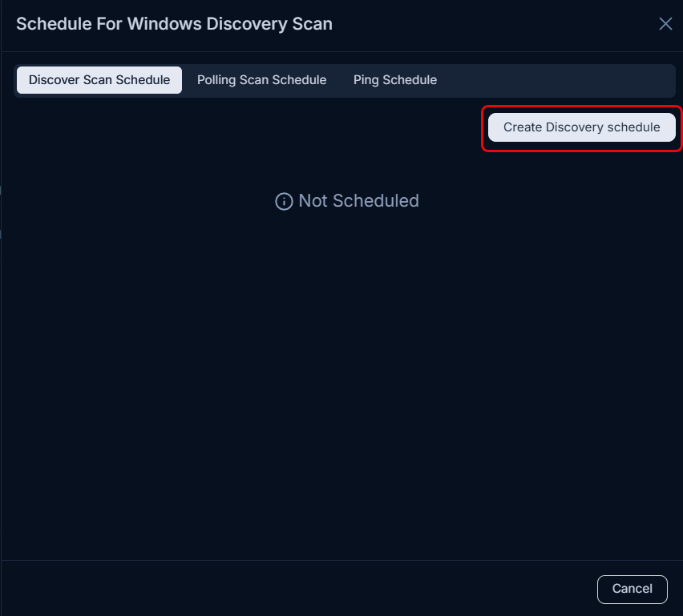Switch to the Polling Scan Schedule tab

261,80
